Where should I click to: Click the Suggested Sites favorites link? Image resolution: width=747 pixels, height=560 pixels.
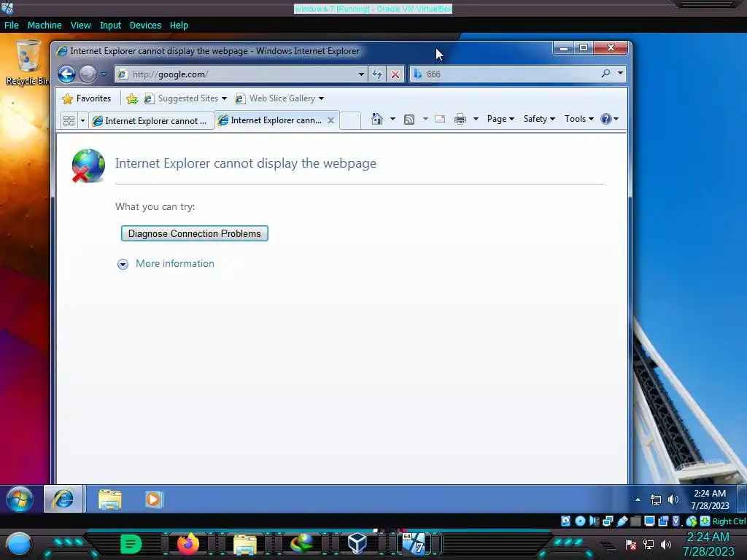coord(187,98)
